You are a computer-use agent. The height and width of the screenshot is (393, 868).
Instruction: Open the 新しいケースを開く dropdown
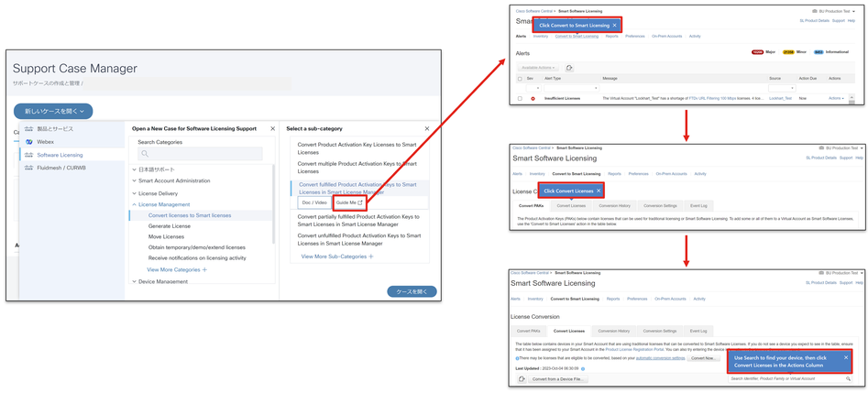[x=53, y=111]
